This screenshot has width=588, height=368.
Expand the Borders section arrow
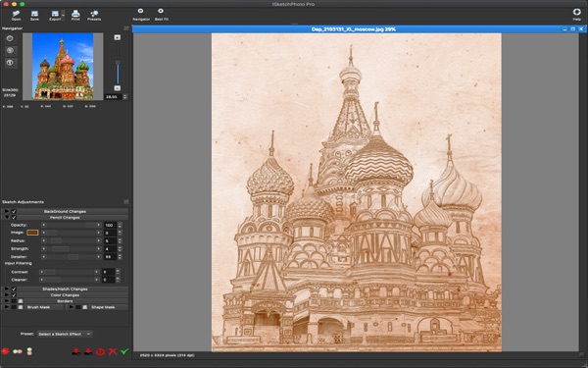tap(7, 301)
